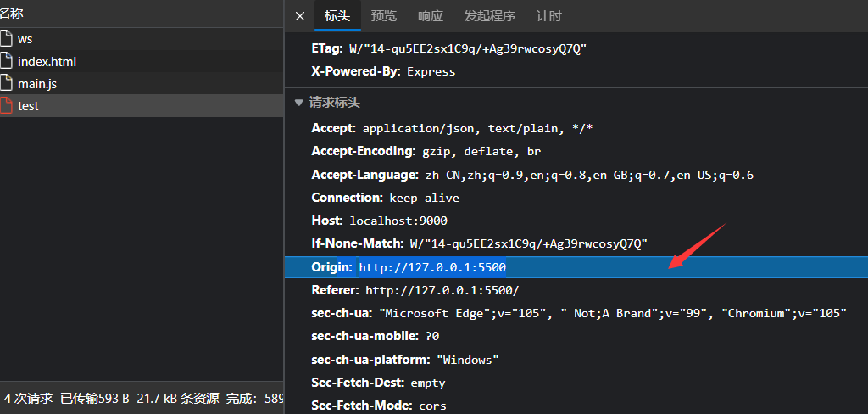Click the red test request icon
This screenshot has width=868, height=414.
tap(7, 106)
